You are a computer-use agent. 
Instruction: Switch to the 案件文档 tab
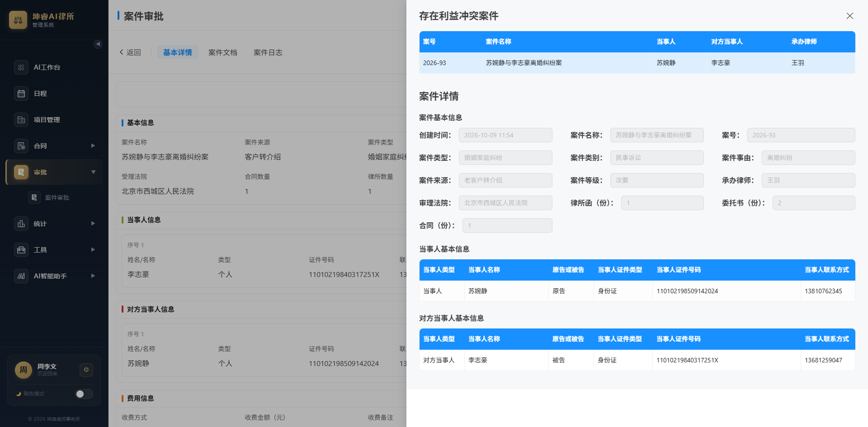pyautogui.click(x=223, y=52)
